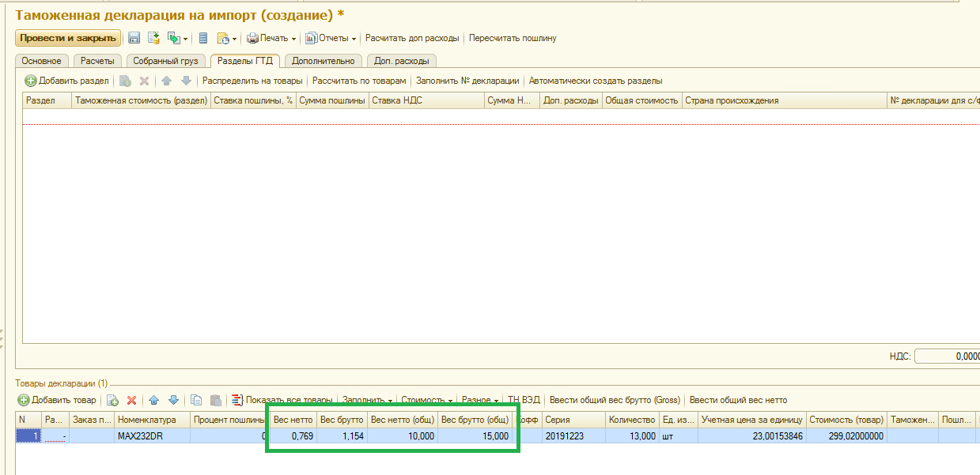
Task: Click copy icon in goods toolbar
Action: tap(197, 400)
